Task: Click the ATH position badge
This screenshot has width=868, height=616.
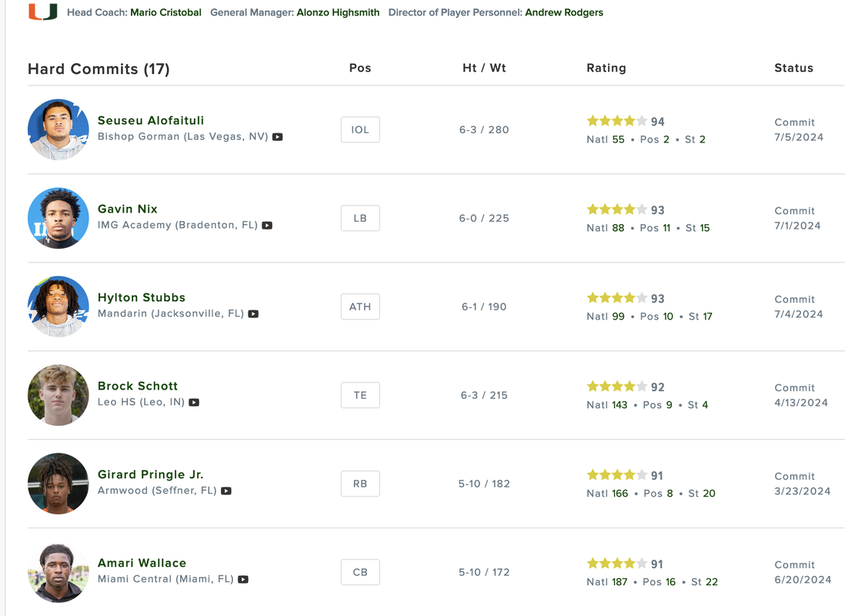Action: click(360, 306)
